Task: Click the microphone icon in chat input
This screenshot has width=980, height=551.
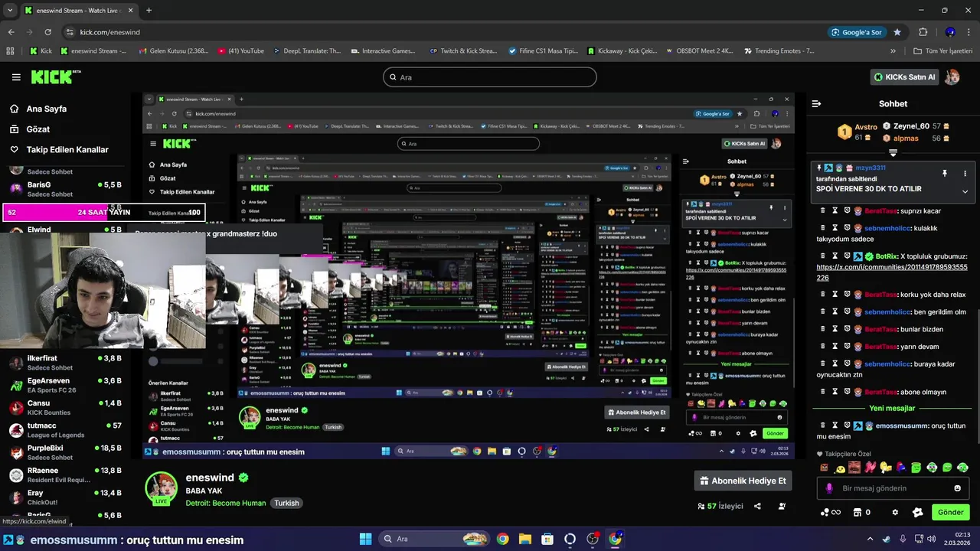Action: [829, 488]
